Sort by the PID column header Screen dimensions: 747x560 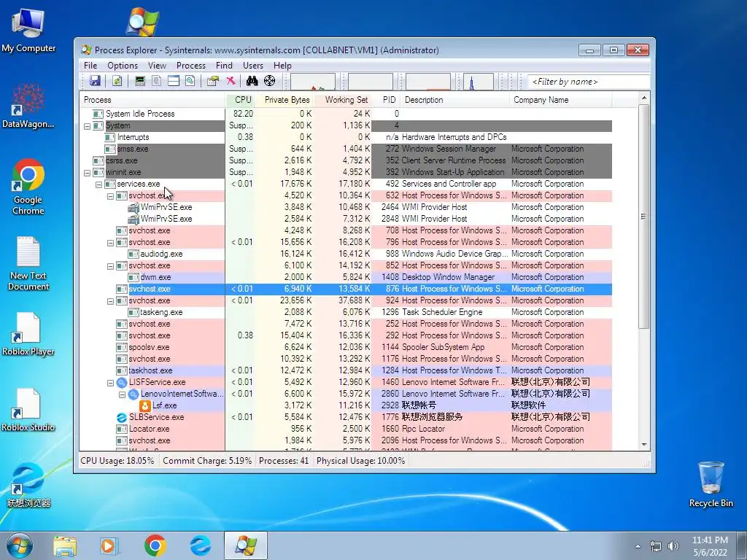[387, 100]
